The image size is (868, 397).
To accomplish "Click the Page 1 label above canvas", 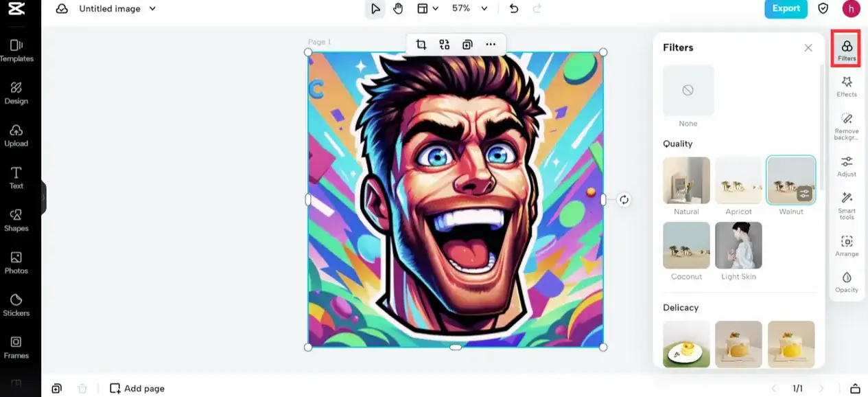I will click(319, 42).
